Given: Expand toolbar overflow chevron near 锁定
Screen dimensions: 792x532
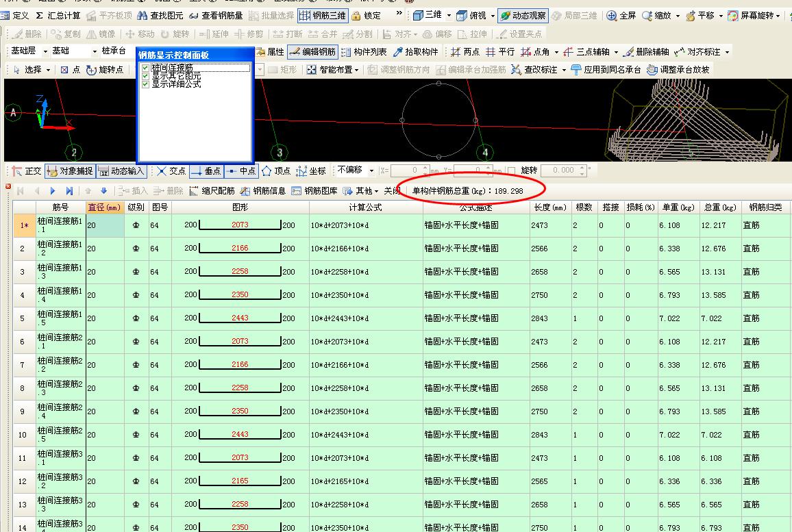Looking at the screenshot, I should [x=399, y=14].
